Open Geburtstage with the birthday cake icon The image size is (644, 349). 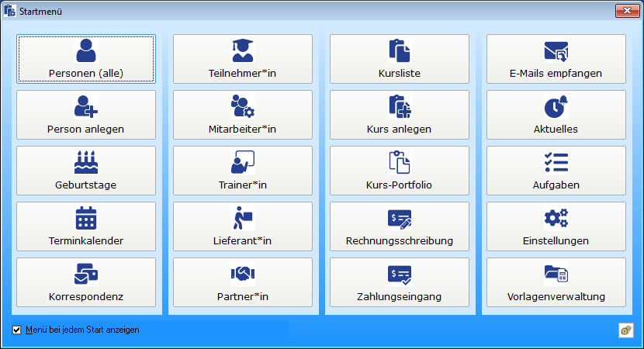tap(86, 171)
